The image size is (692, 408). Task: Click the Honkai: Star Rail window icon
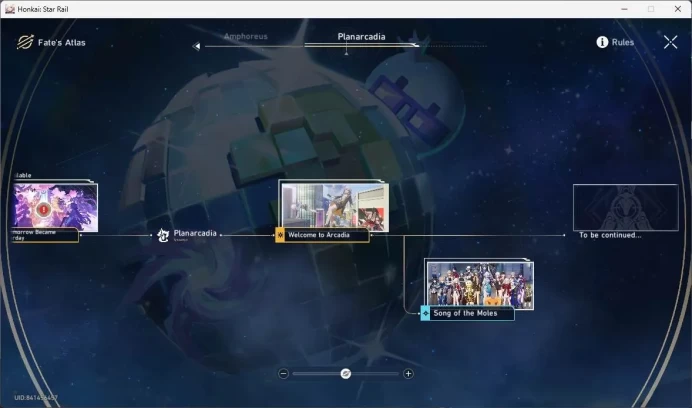coord(10,9)
